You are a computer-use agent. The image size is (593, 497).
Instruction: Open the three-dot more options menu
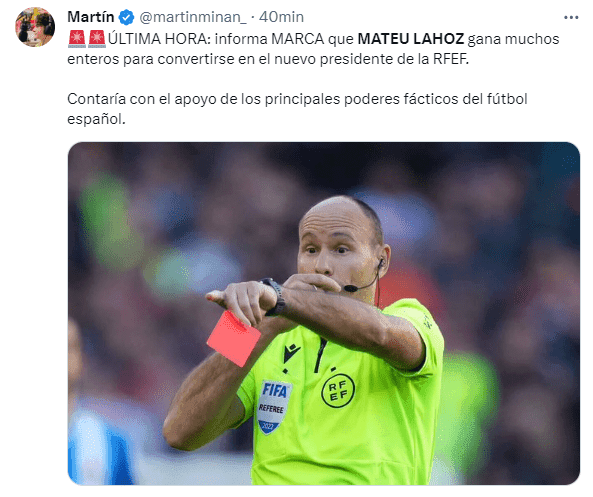click(571, 17)
